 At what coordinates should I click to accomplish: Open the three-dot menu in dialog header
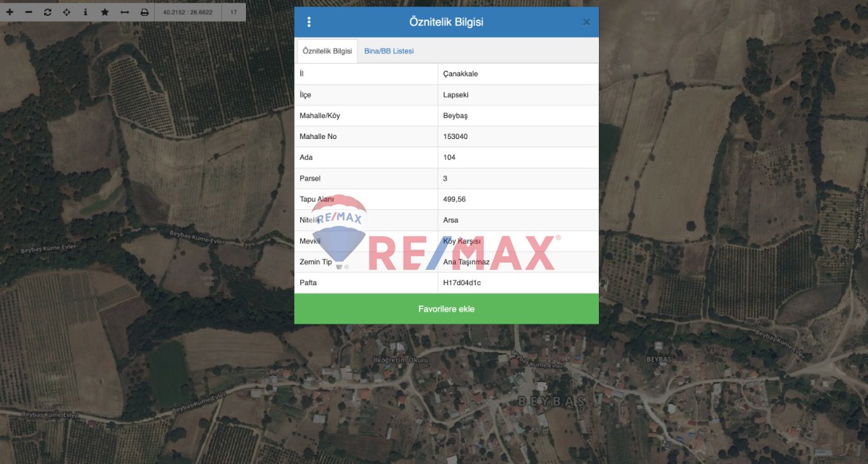[x=309, y=22]
